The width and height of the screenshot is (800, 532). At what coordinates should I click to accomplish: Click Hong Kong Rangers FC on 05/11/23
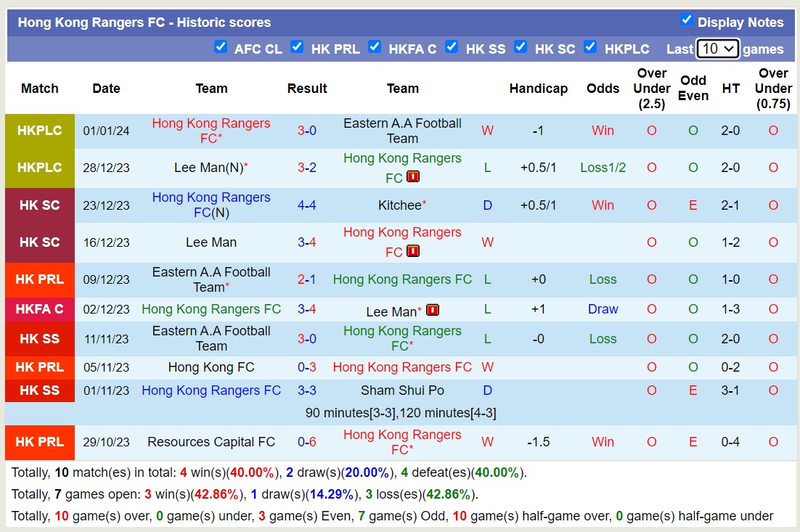point(402,367)
